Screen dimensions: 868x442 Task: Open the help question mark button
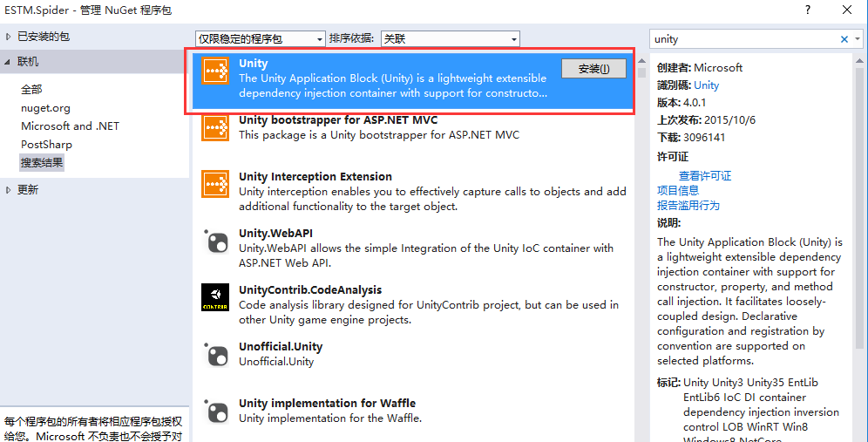(808, 10)
